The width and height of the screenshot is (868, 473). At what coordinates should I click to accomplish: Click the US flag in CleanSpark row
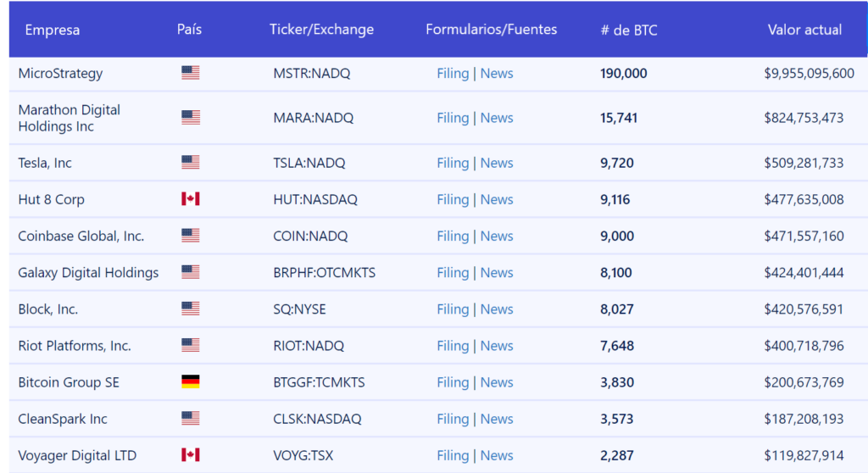pyautogui.click(x=191, y=418)
